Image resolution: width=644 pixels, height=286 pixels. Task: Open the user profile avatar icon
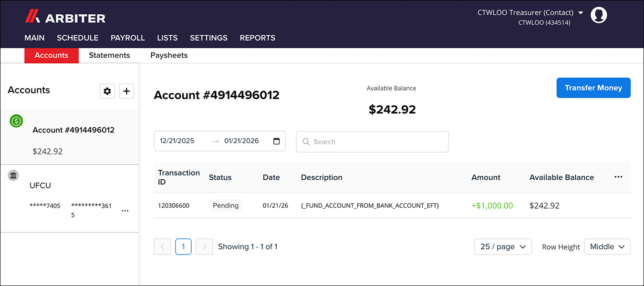pos(599,15)
